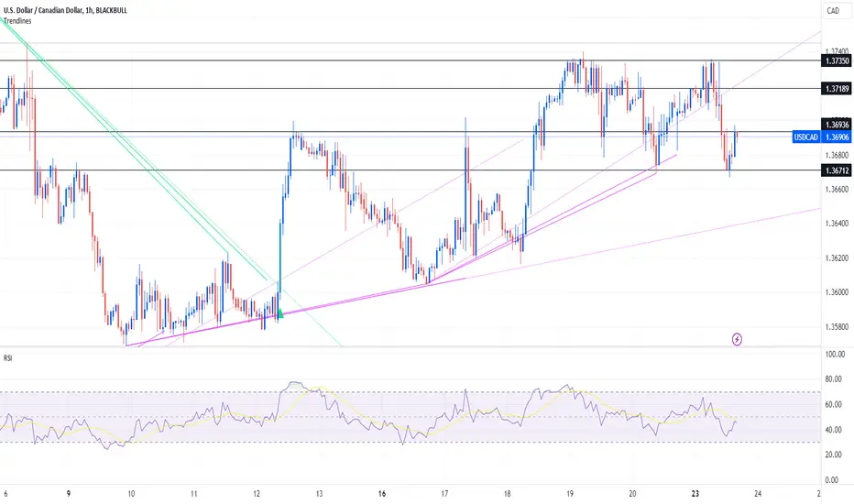Click date label 10 on time axis
This screenshot has height=504, width=854.
131,494
